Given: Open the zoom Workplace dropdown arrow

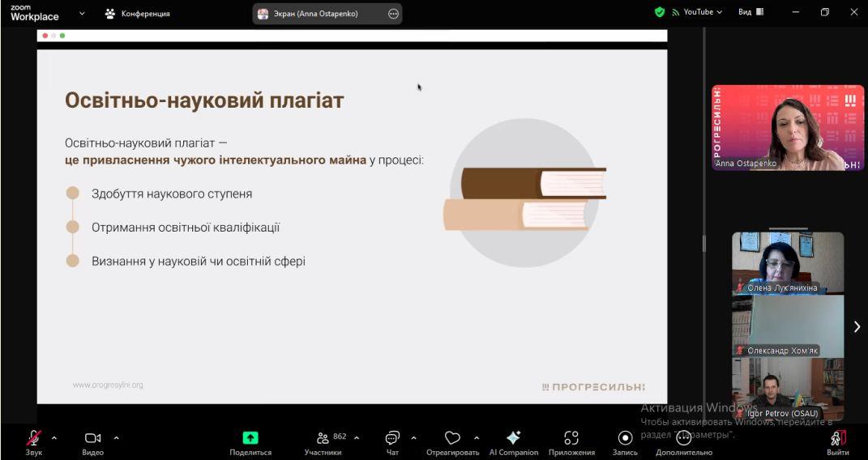Looking at the screenshot, I should [82, 13].
